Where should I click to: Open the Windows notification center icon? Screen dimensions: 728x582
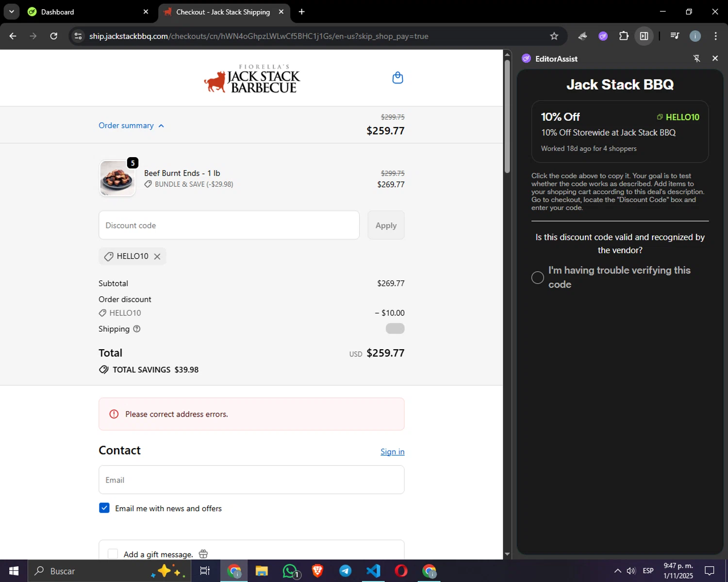click(710, 571)
